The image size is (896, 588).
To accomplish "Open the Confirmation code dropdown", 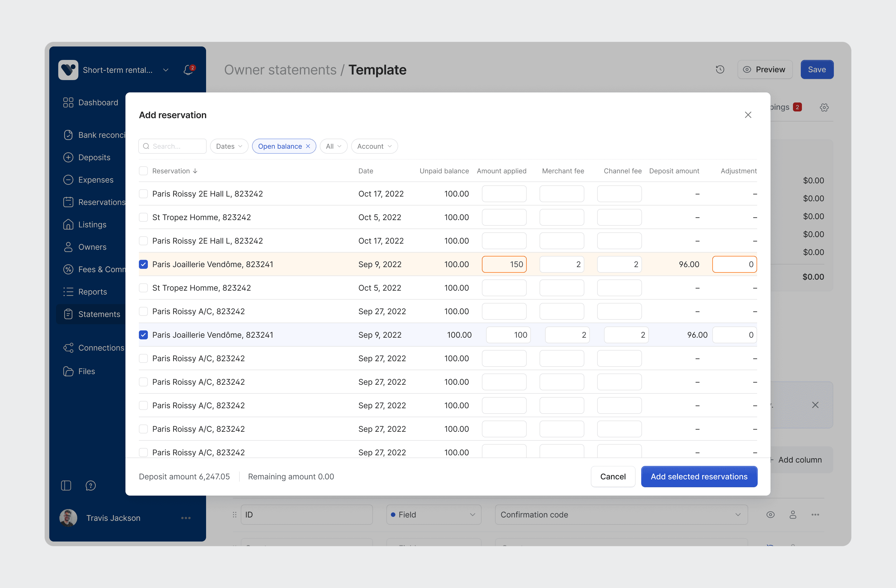I will coord(621,515).
